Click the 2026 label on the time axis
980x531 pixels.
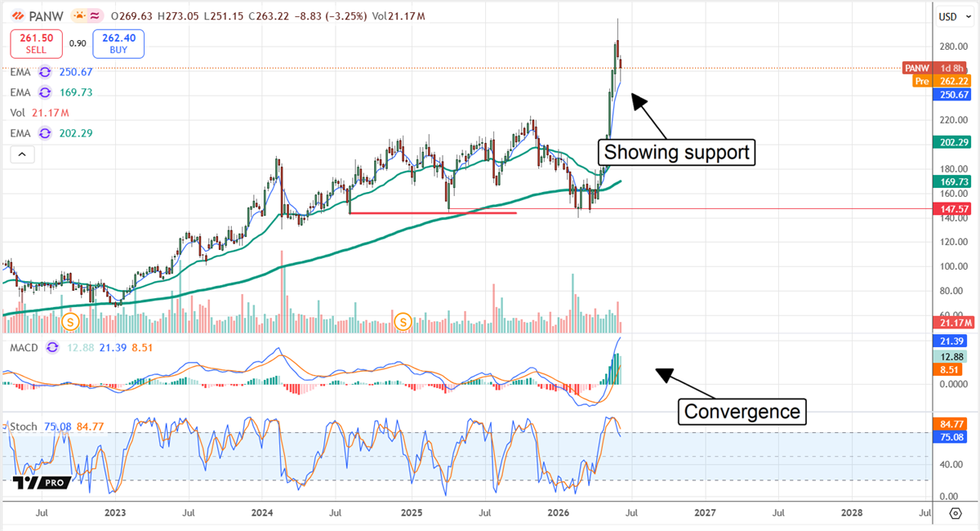click(x=558, y=513)
